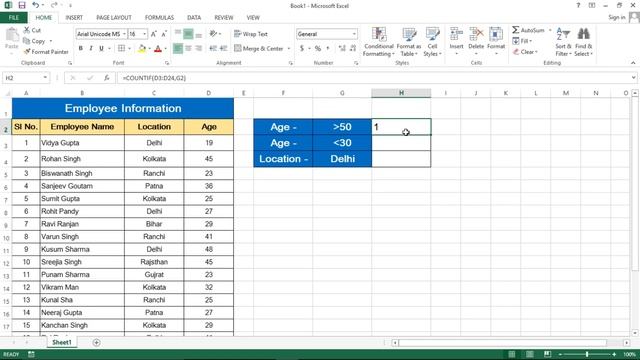Screen dimensions: 640x360
Task: Toggle bottom align for cell
Action: coord(198,34)
